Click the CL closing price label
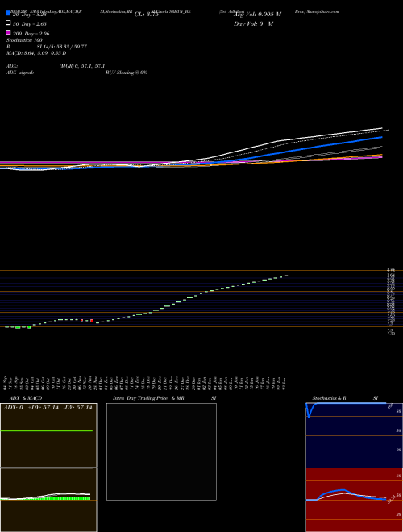 [146, 15]
